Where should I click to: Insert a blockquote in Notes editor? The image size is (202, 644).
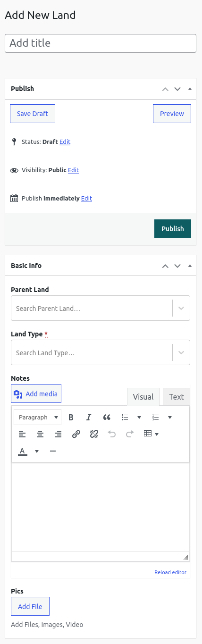point(106,417)
